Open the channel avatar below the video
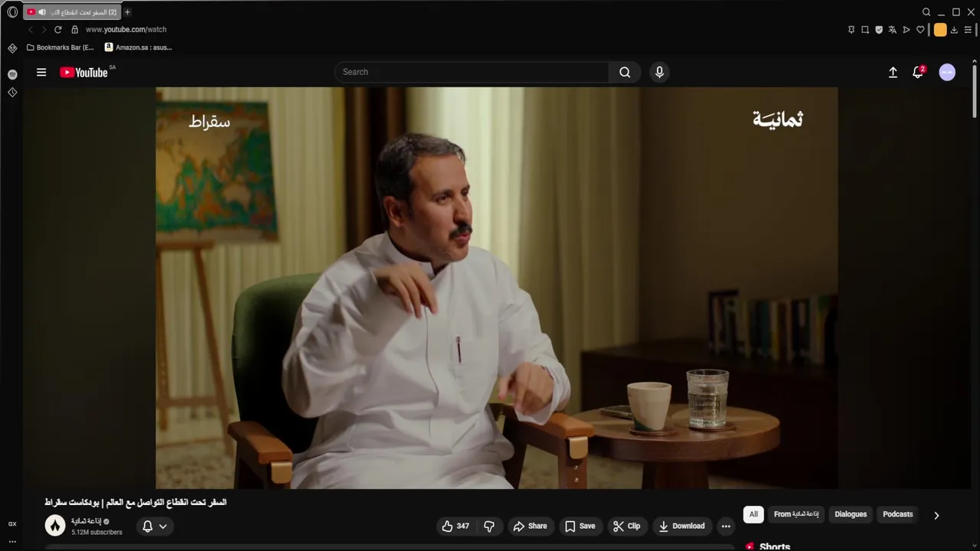Screen dimensions: 980x551 pyautogui.click(x=55, y=525)
